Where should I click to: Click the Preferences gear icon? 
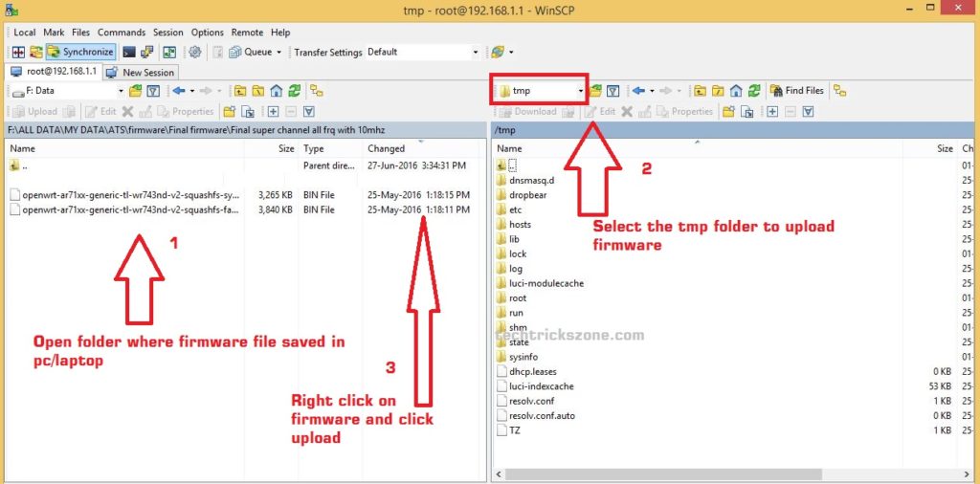coord(195,52)
